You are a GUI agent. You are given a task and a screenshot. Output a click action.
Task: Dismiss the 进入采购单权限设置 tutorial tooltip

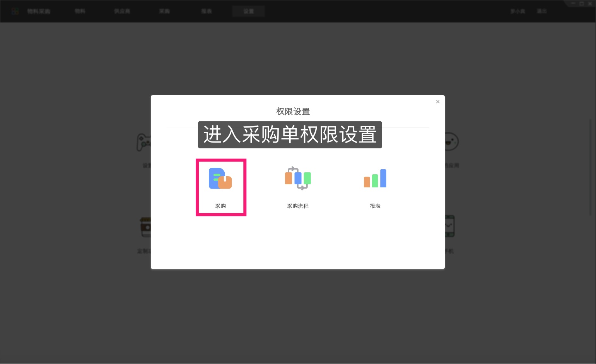pyautogui.click(x=289, y=135)
